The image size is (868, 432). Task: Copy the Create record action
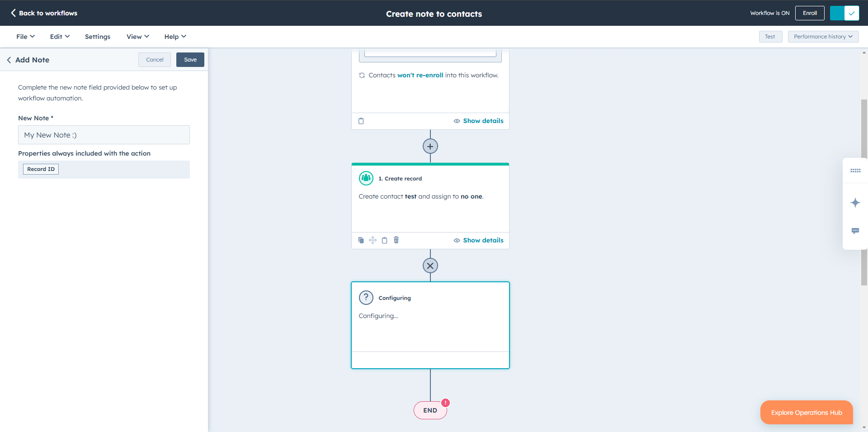(361, 240)
